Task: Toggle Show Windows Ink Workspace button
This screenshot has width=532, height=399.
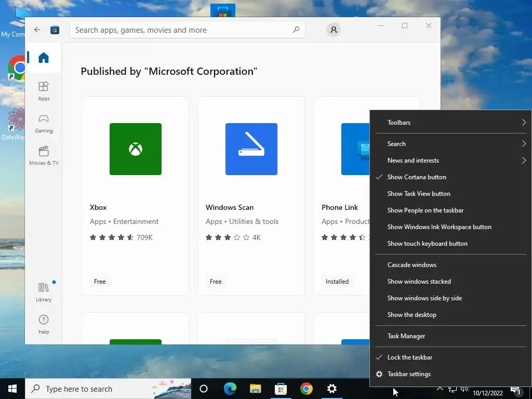Action: tap(450, 227)
